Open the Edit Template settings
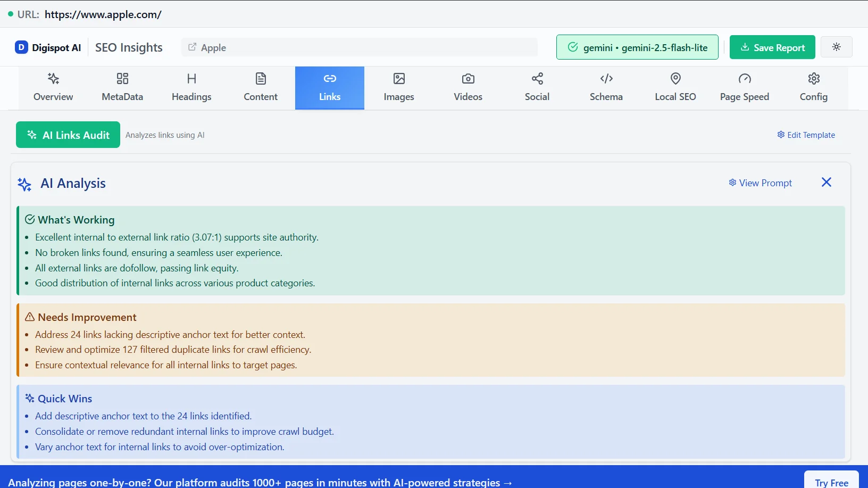The width and height of the screenshot is (868, 488). 806,135
